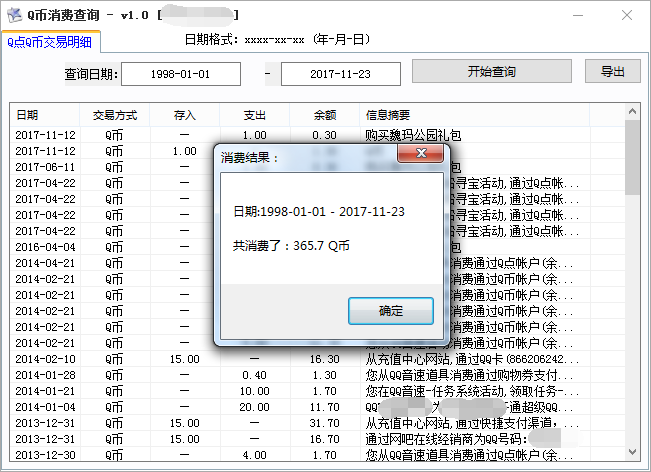Screen dimensions: 651x472
Task: Click 余额 value 16.70
Action: (x=324, y=439)
